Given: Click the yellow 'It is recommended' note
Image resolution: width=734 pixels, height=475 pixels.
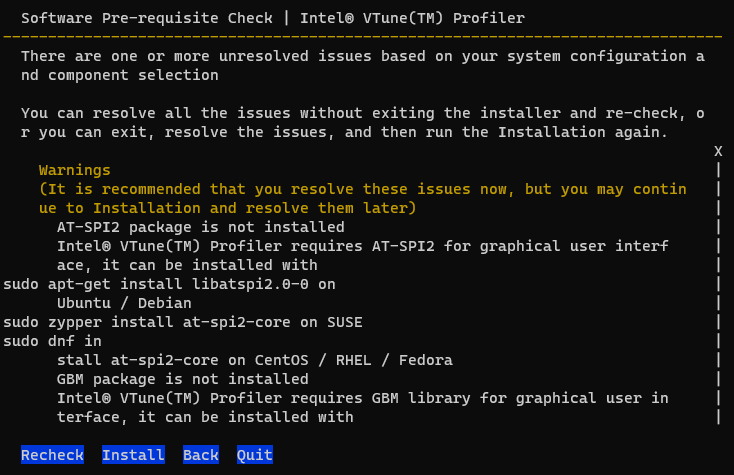Looking at the screenshot, I should (362, 189).
